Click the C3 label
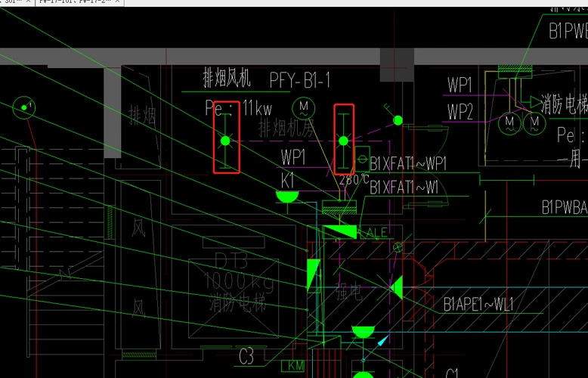Image resolution: width=588 pixels, height=378 pixels. pos(246,357)
